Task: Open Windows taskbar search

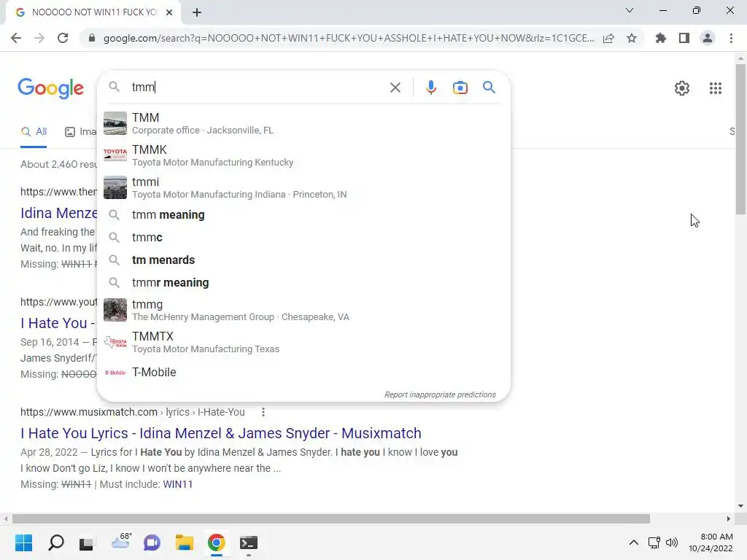Action: tap(55, 542)
